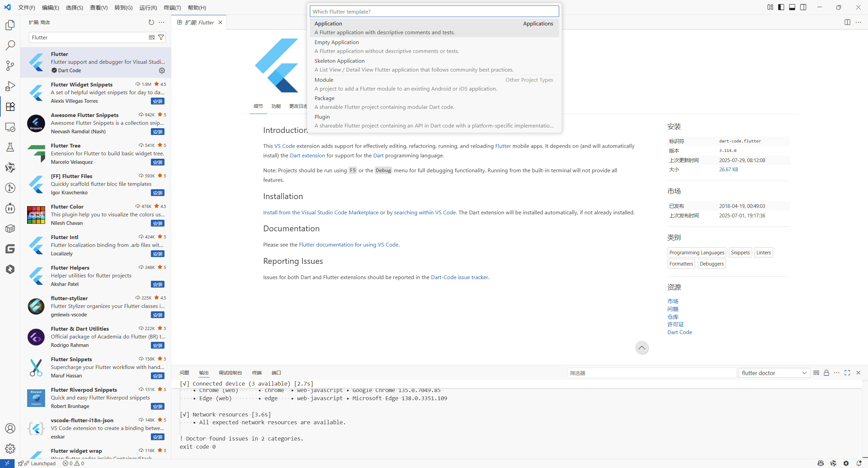Image resolution: width=868 pixels, height=468 pixels.
Task: Open 文件(F) menu
Action: (x=26, y=7)
